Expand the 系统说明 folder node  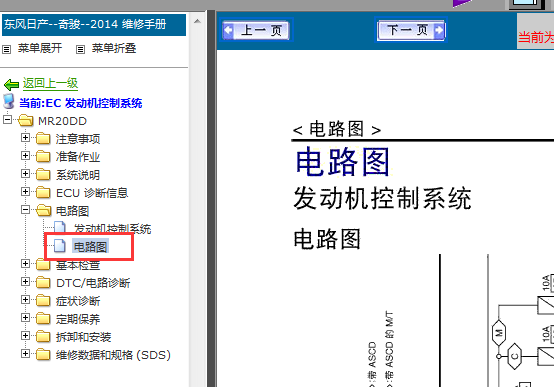25,174
